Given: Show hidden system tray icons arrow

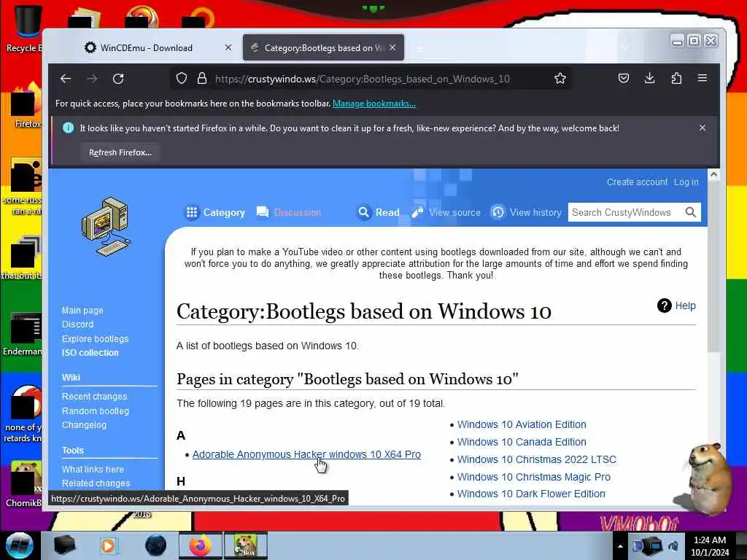Looking at the screenshot, I should 620,546.
